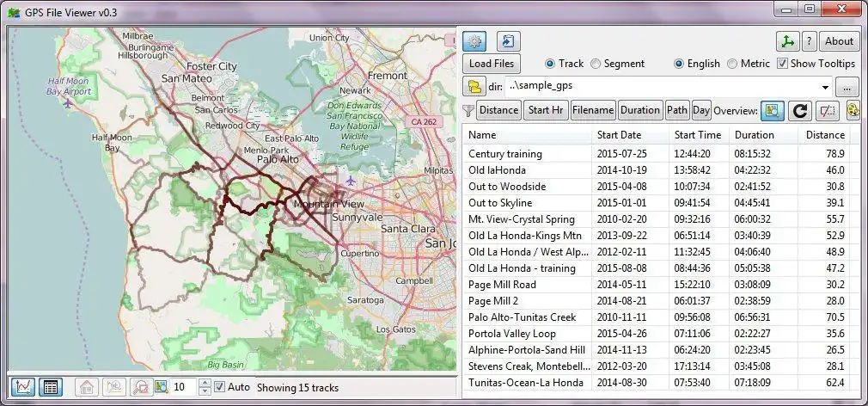The image size is (868, 406).
Task: Click the red clear selection icon
Action: (827, 110)
